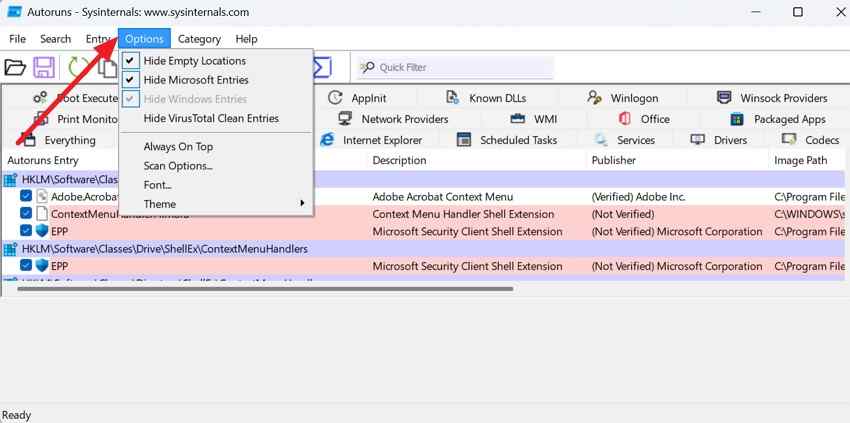This screenshot has height=423, width=850.
Task: Switch to the Boot Execute tab
Action: (75, 98)
